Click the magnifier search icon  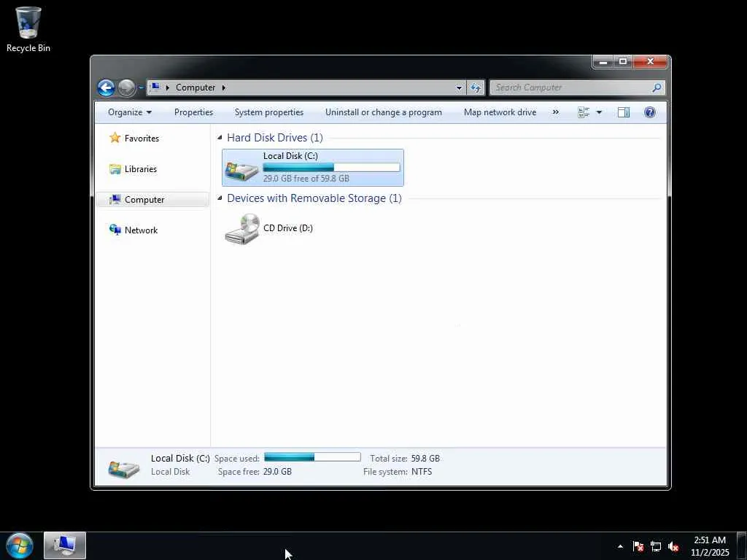(x=657, y=87)
